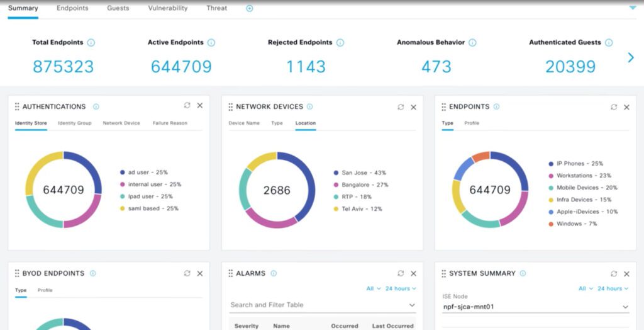Image resolution: width=644 pixels, height=330 pixels.
Task: Click the Severity column header
Action: 247,326
